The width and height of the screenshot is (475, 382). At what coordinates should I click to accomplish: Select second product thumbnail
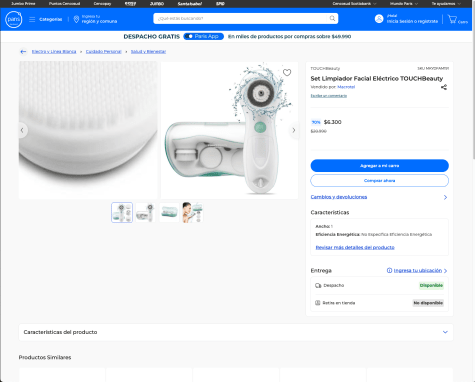146,212
